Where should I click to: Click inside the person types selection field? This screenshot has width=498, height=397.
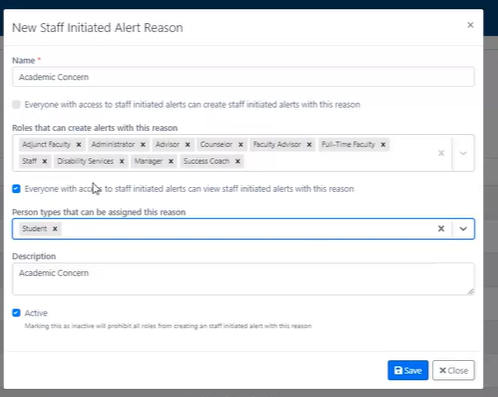[x=243, y=229]
